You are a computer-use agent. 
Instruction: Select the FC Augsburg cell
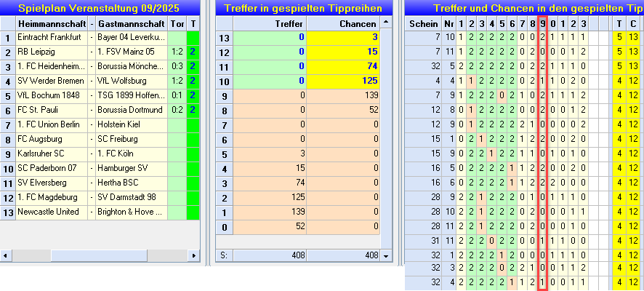click(x=52, y=140)
